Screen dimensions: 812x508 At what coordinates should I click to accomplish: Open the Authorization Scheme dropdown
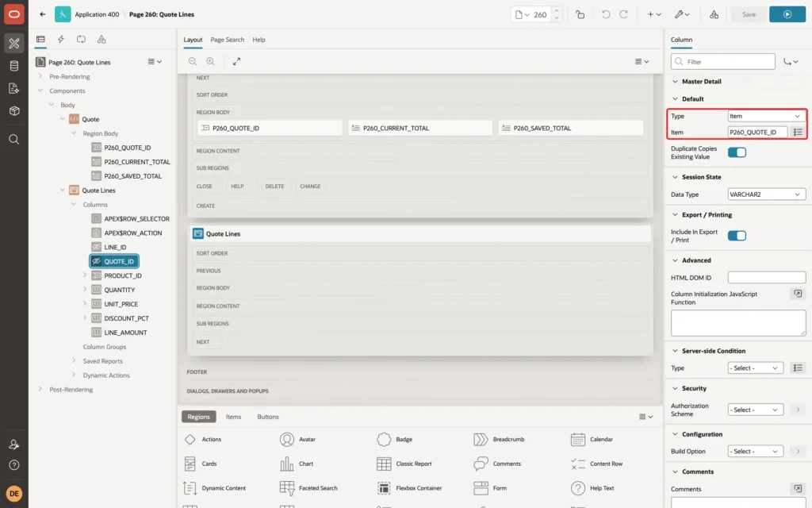click(755, 410)
